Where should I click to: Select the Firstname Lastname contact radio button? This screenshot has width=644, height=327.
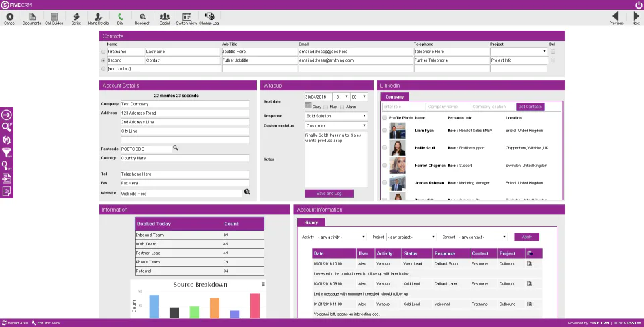(103, 52)
